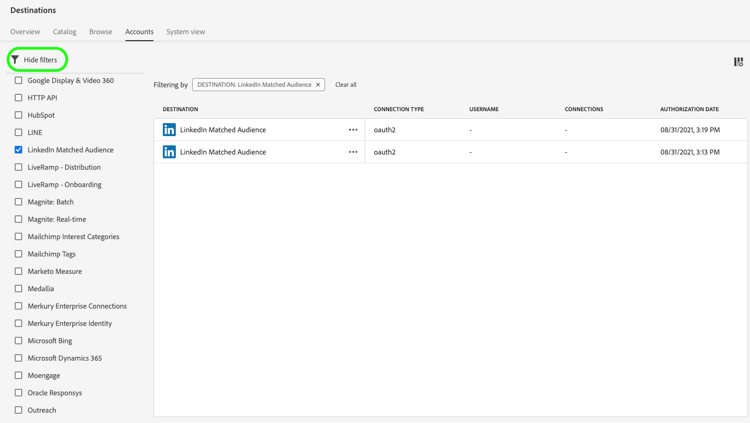Click the Destinations page title
This screenshot has height=423, width=750.
tap(33, 10)
